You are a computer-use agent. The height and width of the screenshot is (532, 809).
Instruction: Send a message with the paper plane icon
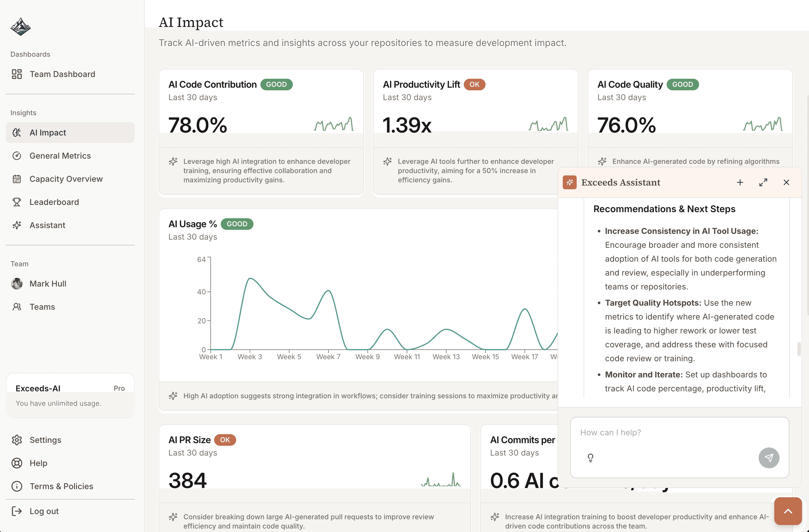pyautogui.click(x=769, y=458)
